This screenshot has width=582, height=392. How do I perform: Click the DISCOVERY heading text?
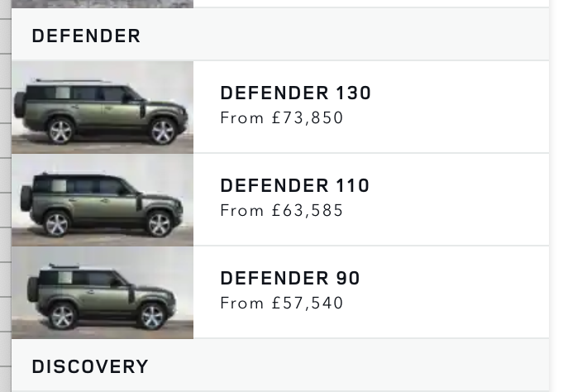click(x=90, y=366)
